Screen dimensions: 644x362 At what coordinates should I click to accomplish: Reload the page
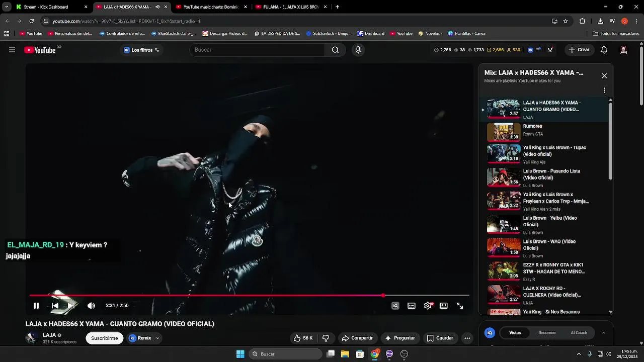coord(31,21)
